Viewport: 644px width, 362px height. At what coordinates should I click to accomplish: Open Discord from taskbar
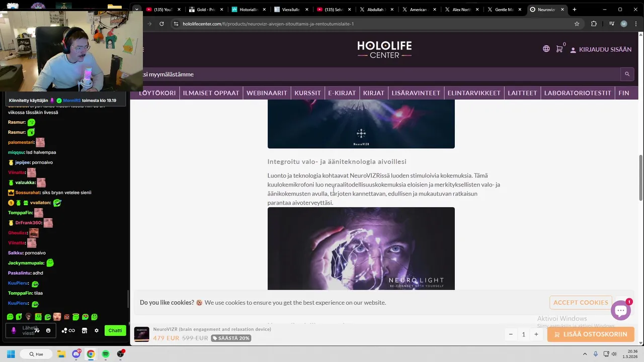pyautogui.click(x=76, y=354)
